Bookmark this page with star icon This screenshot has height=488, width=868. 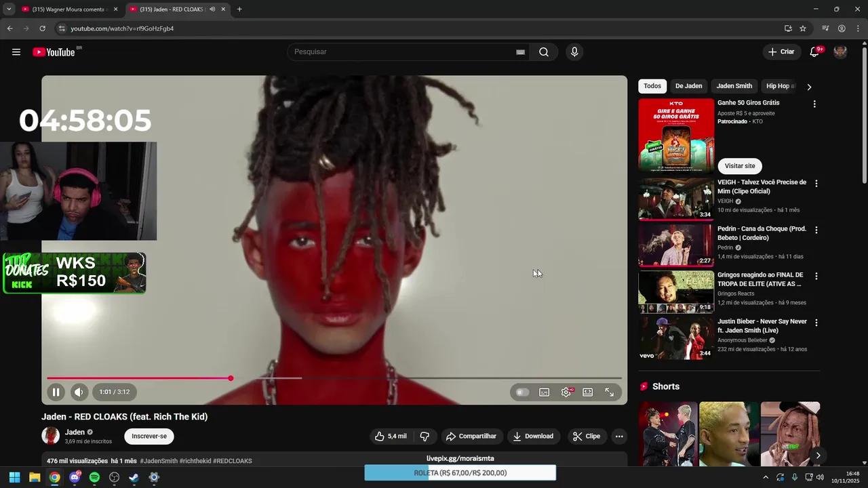[803, 28]
